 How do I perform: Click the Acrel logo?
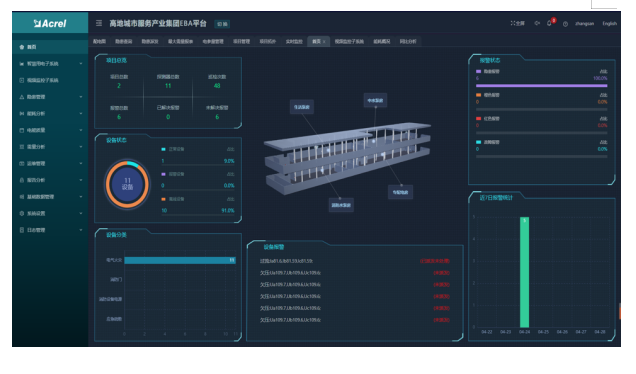[50, 24]
